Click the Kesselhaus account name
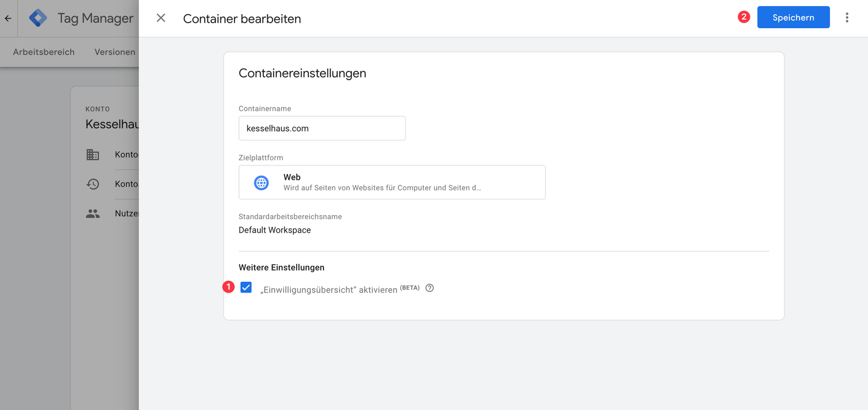The image size is (868, 410). click(112, 124)
